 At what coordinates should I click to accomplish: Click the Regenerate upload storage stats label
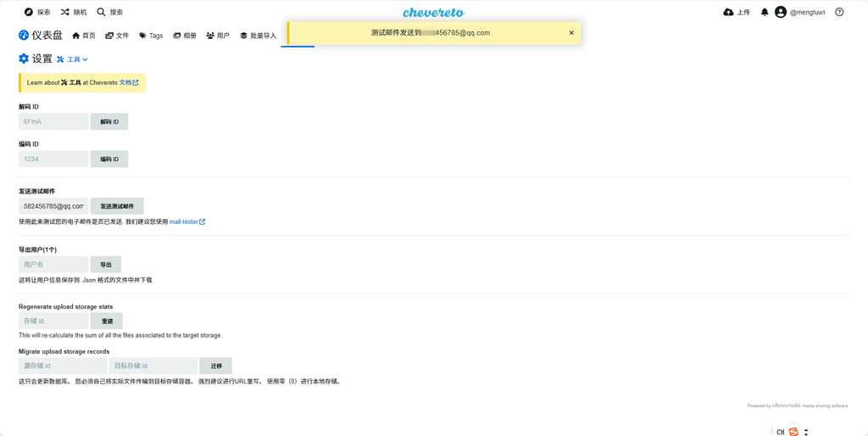(x=66, y=306)
